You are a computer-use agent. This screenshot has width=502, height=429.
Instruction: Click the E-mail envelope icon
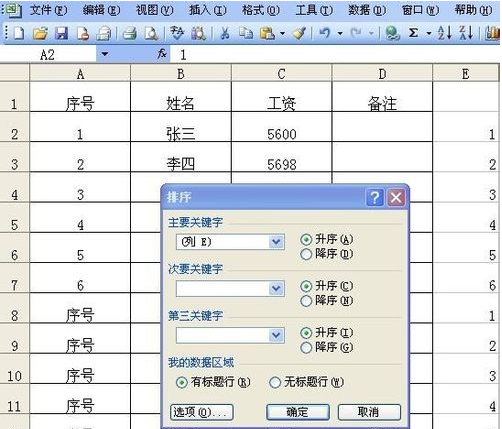pyautogui.click(x=104, y=33)
